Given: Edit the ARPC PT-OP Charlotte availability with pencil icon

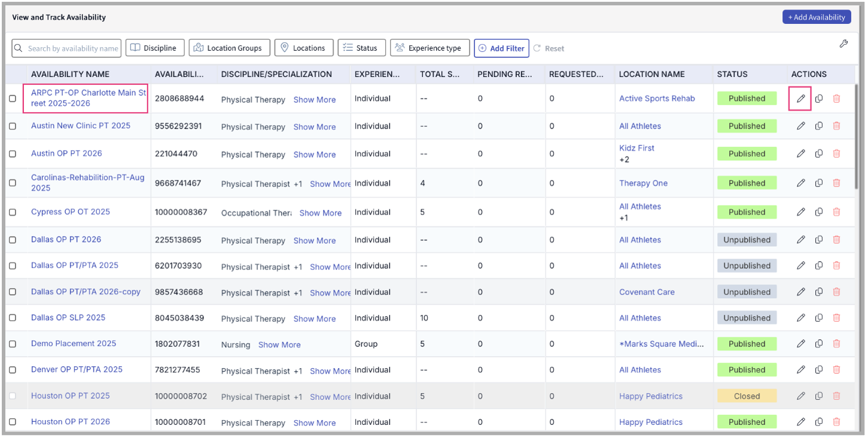Looking at the screenshot, I should 800,99.
